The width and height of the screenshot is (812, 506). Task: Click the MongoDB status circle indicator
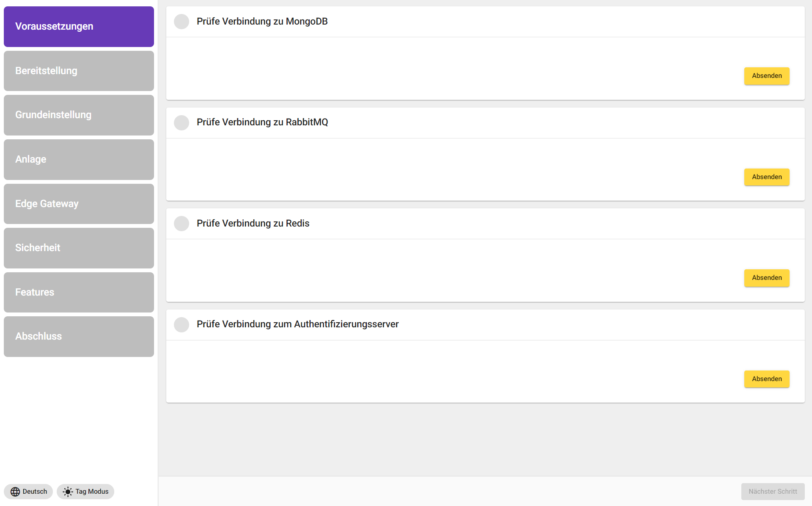coord(182,22)
